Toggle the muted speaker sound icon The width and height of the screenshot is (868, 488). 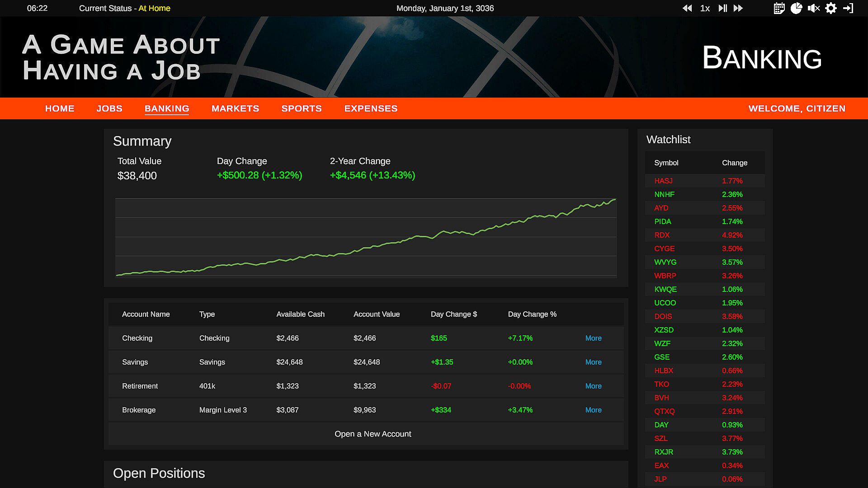pos(814,8)
